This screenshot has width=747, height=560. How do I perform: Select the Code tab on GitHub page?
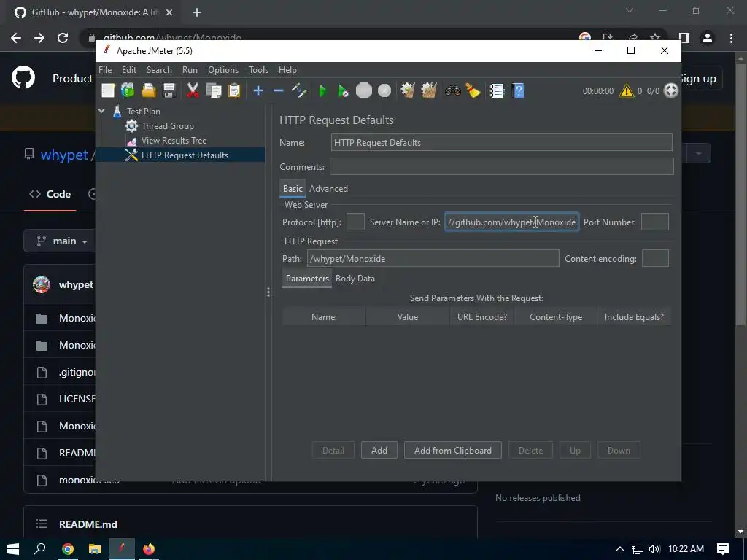pyautogui.click(x=50, y=194)
